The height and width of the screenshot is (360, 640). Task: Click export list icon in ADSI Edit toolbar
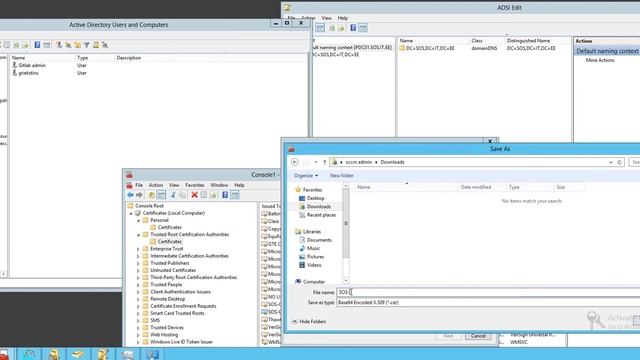pos(341,28)
